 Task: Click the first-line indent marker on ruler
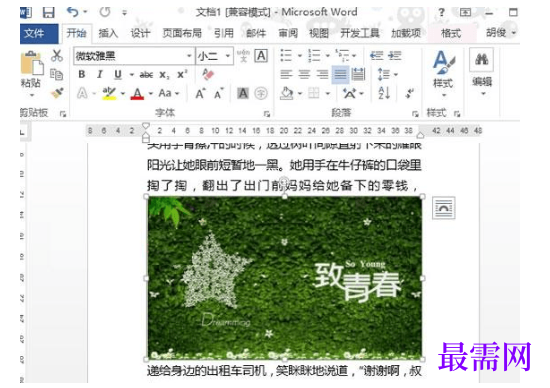pyautogui.click(x=146, y=125)
